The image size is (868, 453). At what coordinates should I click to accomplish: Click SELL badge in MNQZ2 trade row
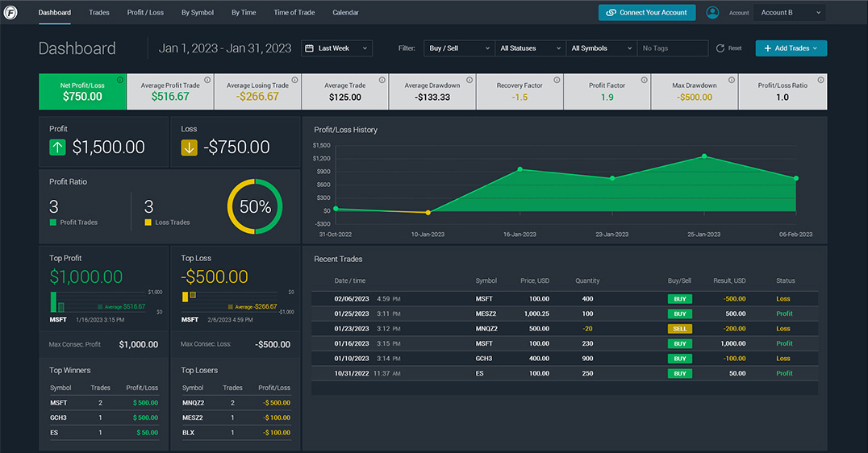pos(680,329)
